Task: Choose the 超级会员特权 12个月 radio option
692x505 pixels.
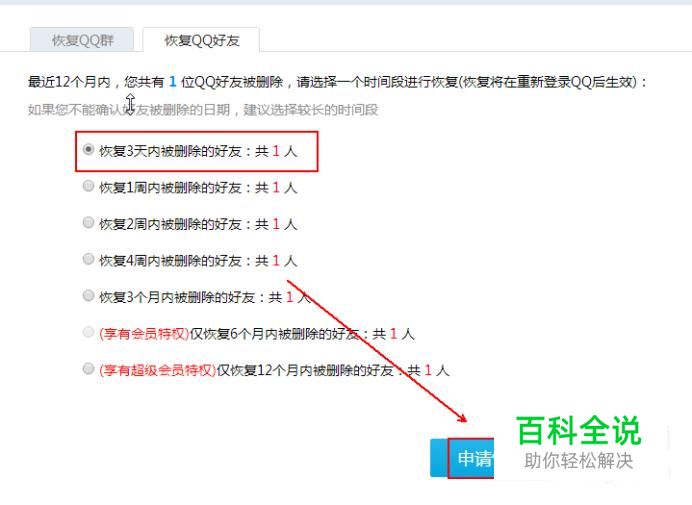Action: click(x=88, y=369)
